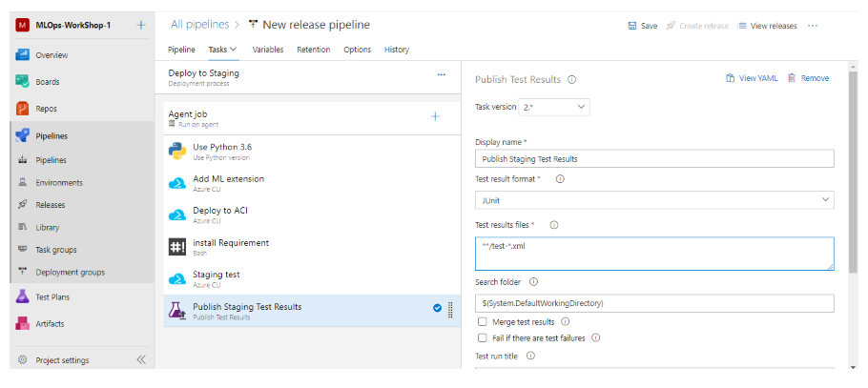This screenshot has height=388, width=868.
Task: Remove the Publish Test Results task
Action: click(808, 78)
